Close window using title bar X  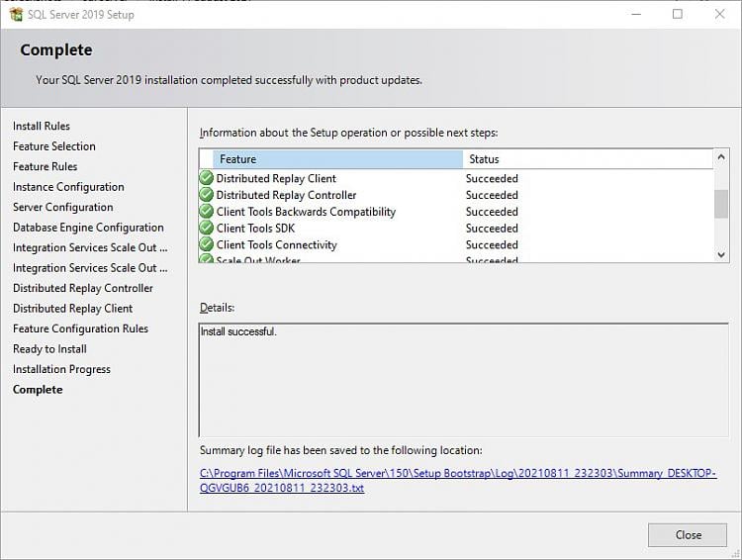720,14
